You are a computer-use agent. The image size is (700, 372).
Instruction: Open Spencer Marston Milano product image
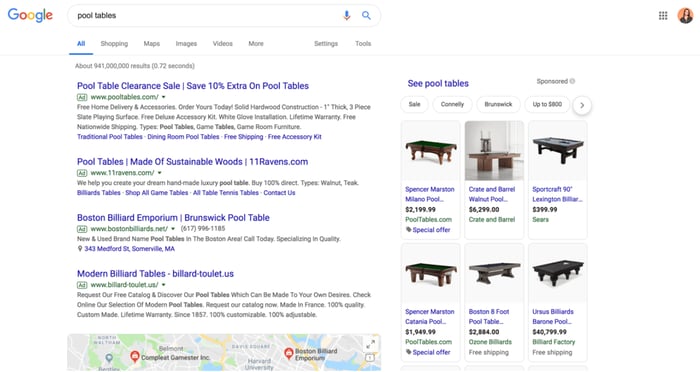pos(430,150)
